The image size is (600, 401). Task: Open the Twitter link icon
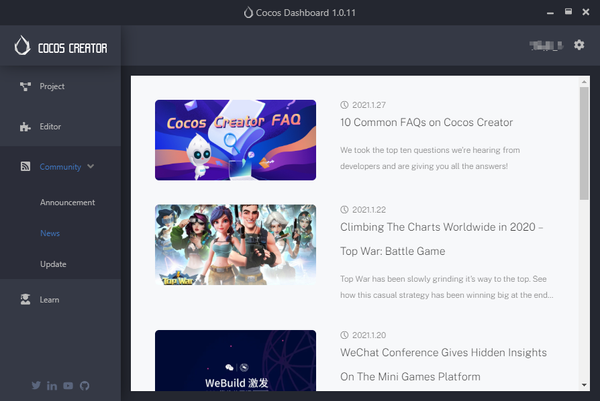coord(36,385)
